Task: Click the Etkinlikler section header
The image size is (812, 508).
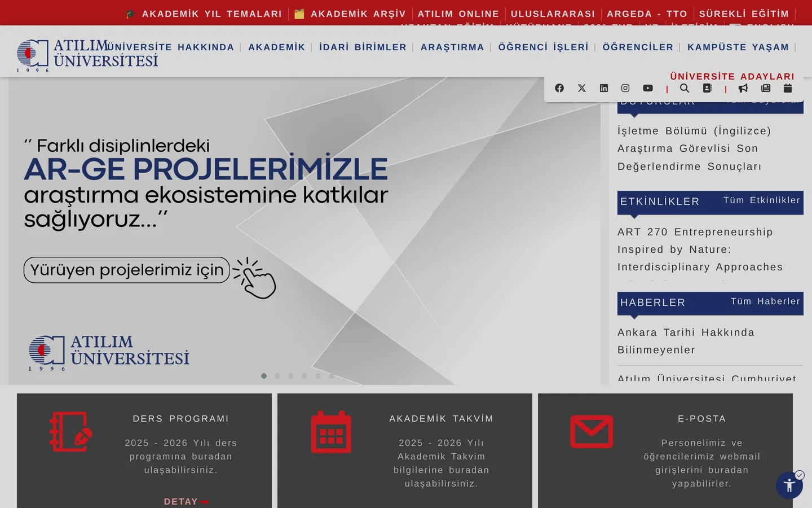Action: point(660,202)
